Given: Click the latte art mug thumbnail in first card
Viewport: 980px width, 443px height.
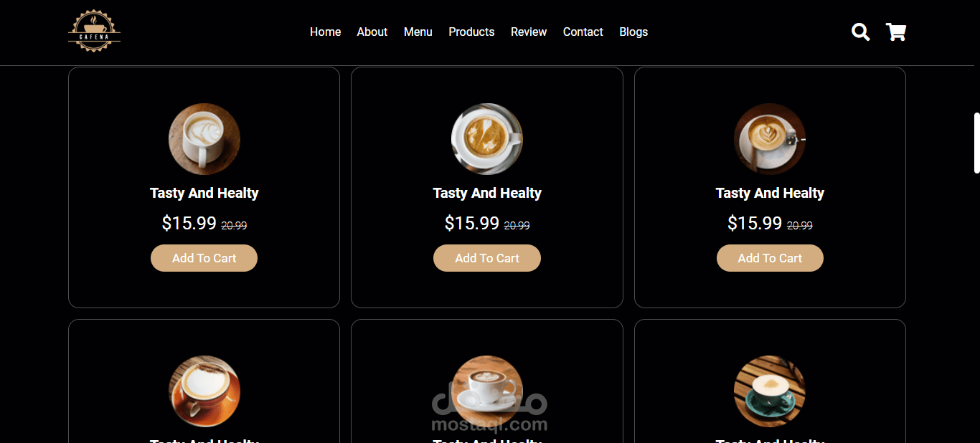Looking at the screenshot, I should [204, 139].
